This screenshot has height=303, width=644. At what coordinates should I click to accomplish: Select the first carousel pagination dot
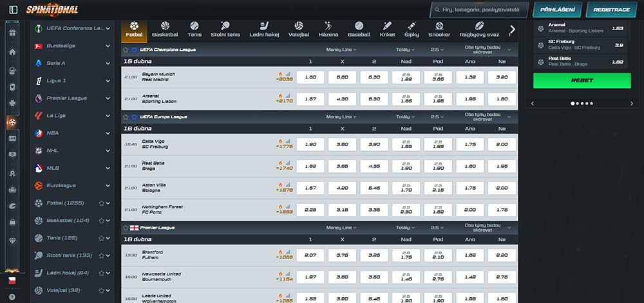pos(573,104)
